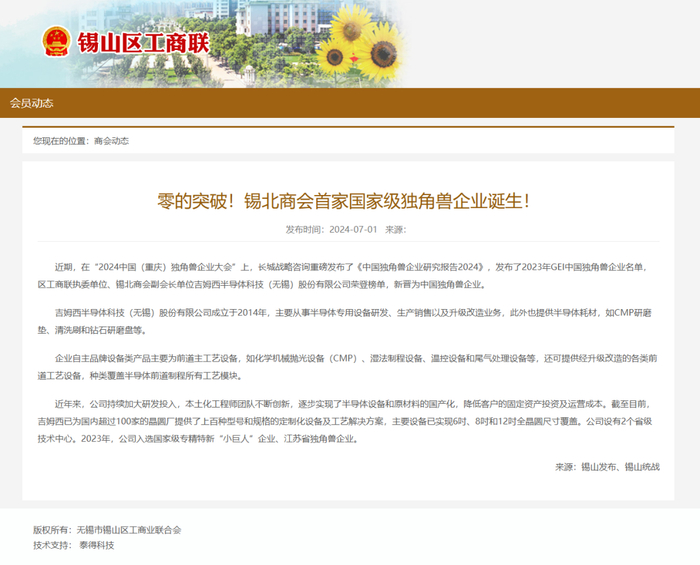The width and height of the screenshot is (700, 565).
Task: Click the 来源： label under the headline
Action: coord(396,229)
